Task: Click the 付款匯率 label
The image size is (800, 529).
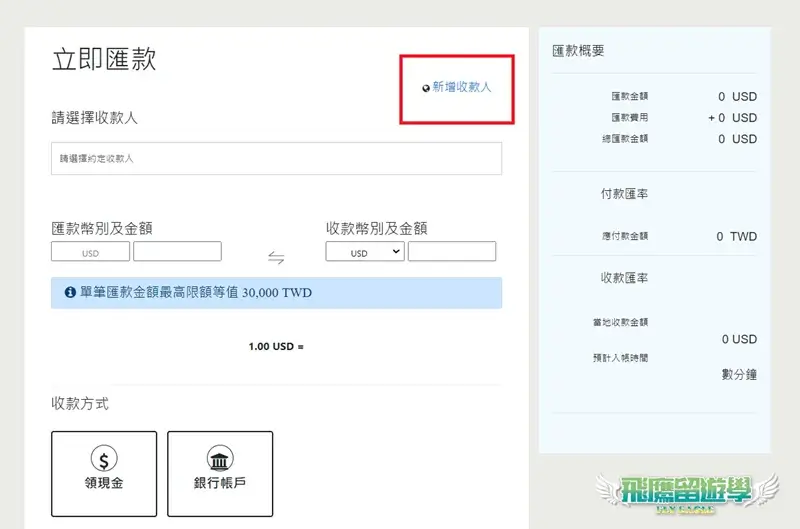Action: (624, 194)
